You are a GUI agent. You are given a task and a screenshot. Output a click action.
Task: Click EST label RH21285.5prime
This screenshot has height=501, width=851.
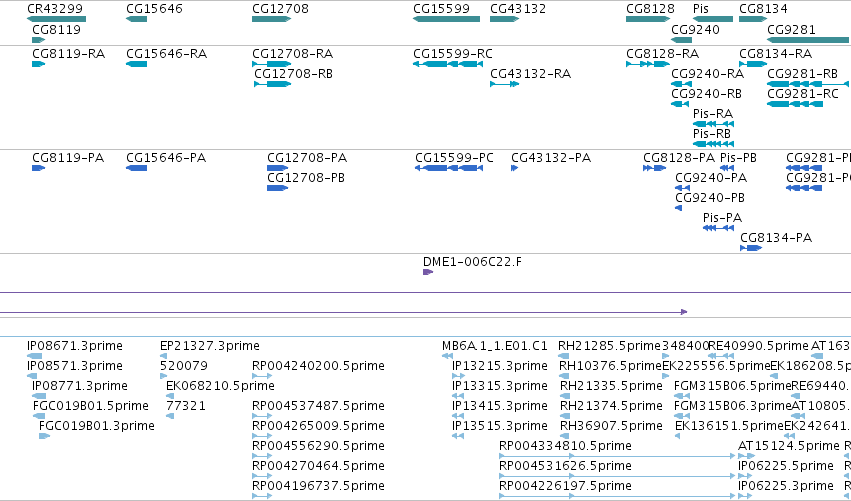coord(609,346)
